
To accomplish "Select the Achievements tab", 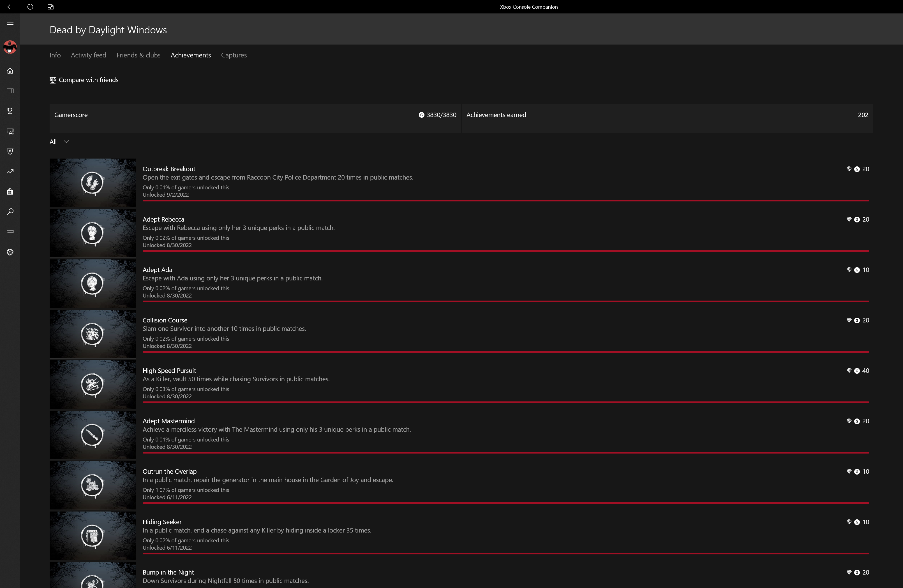I will coord(191,55).
